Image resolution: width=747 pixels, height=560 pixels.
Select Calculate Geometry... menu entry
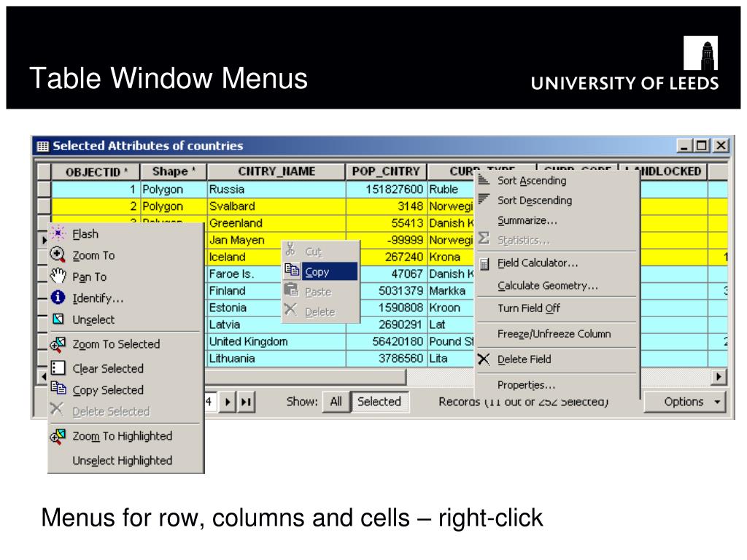[x=547, y=286]
